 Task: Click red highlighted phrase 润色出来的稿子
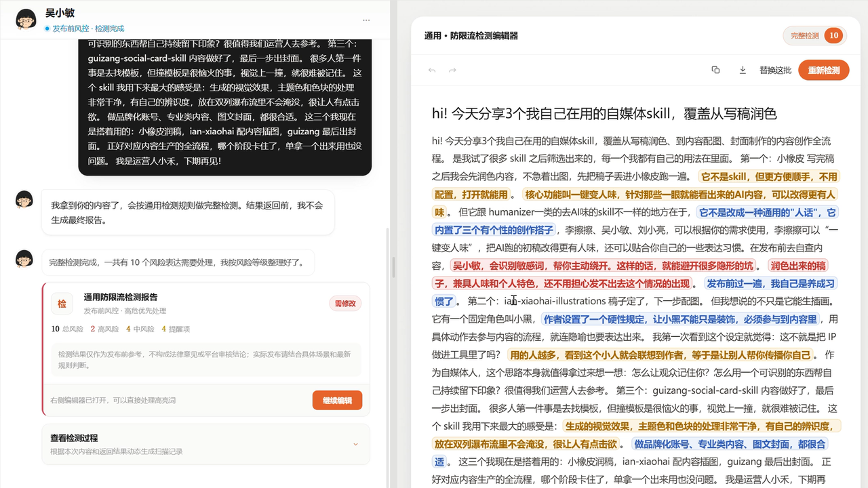[797, 266]
